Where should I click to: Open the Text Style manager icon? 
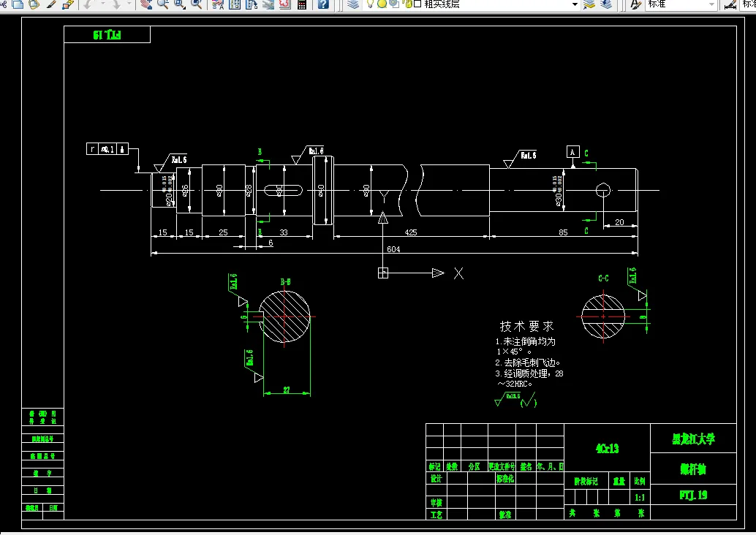pos(636,4)
